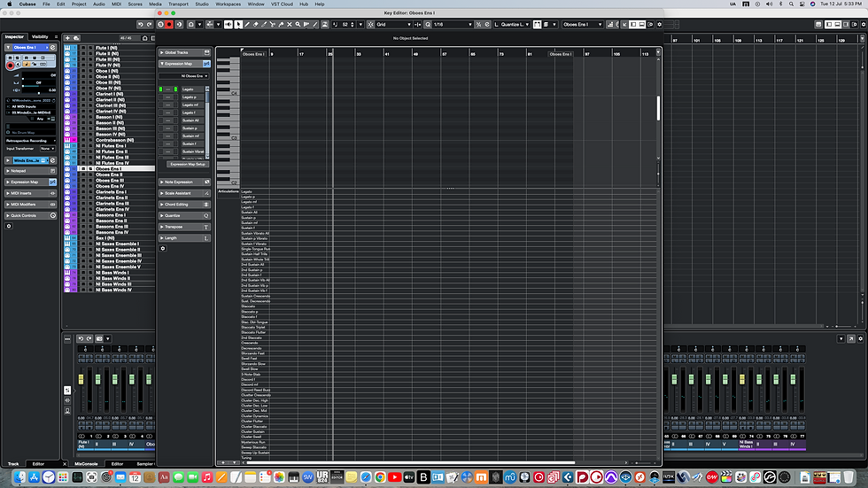
Task: Open the Grid snap type dropdown
Action: tap(393, 24)
